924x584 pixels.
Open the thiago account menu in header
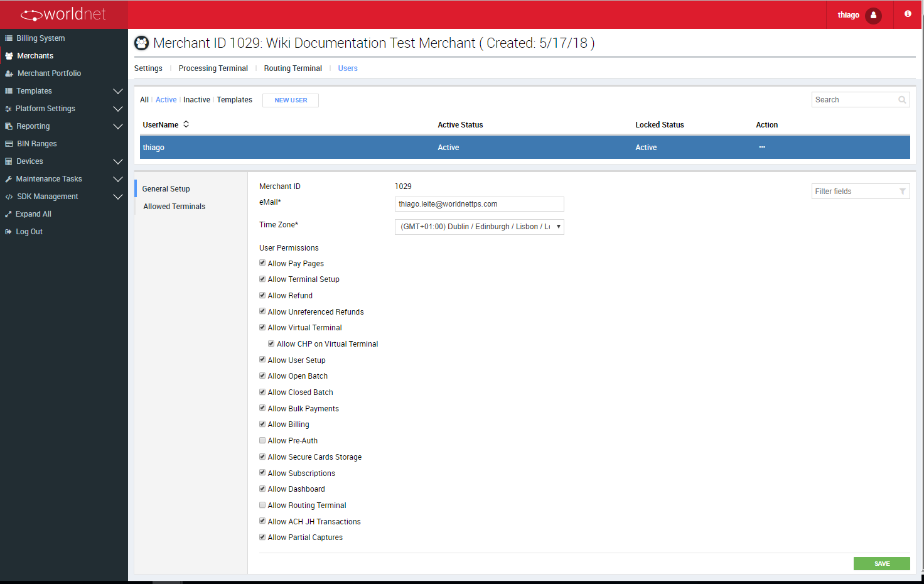(x=859, y=14)
